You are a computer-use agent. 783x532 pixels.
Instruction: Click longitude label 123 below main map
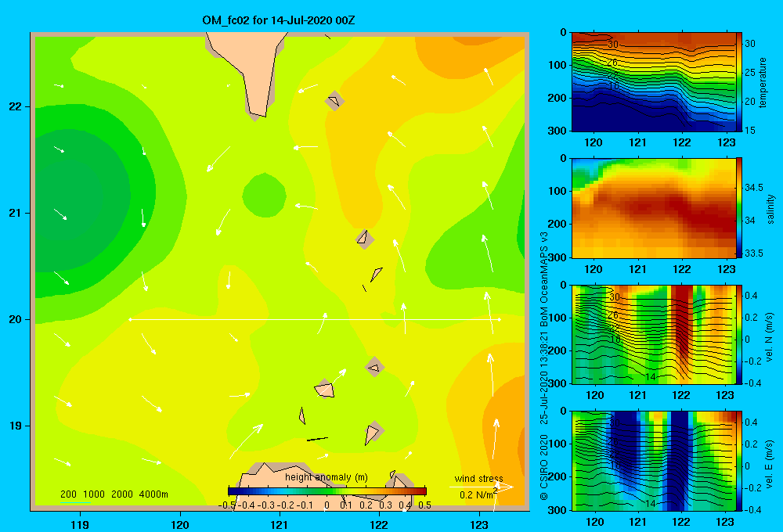point(479,525)
